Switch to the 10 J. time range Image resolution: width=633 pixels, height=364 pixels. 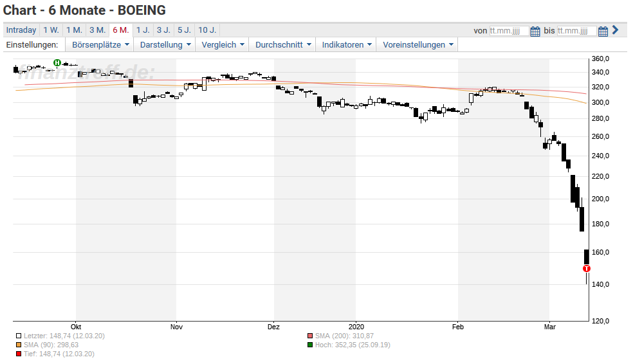(x=207, y=30)
